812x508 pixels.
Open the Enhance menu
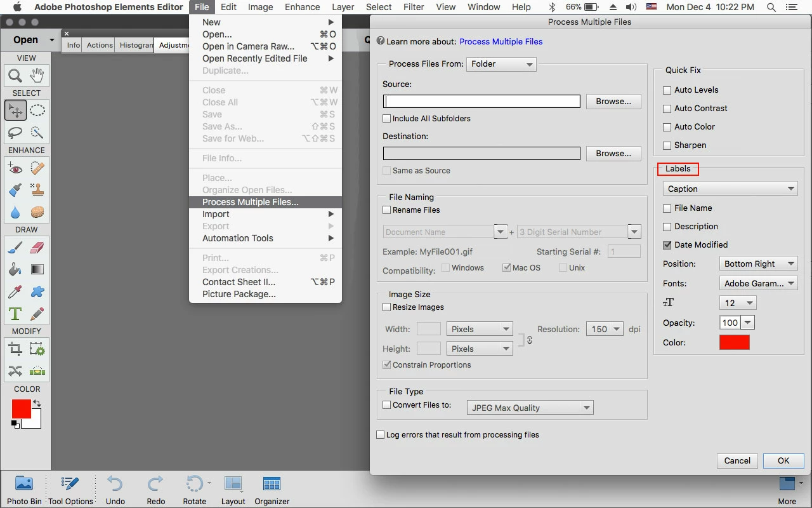tap(302, 7)
